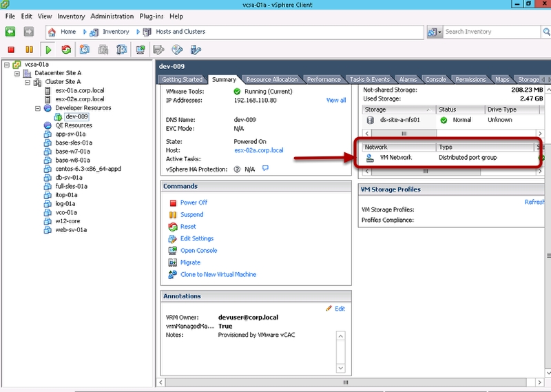551x392 pixels.
Task: Click the Power Off command link
Action: 194,203
